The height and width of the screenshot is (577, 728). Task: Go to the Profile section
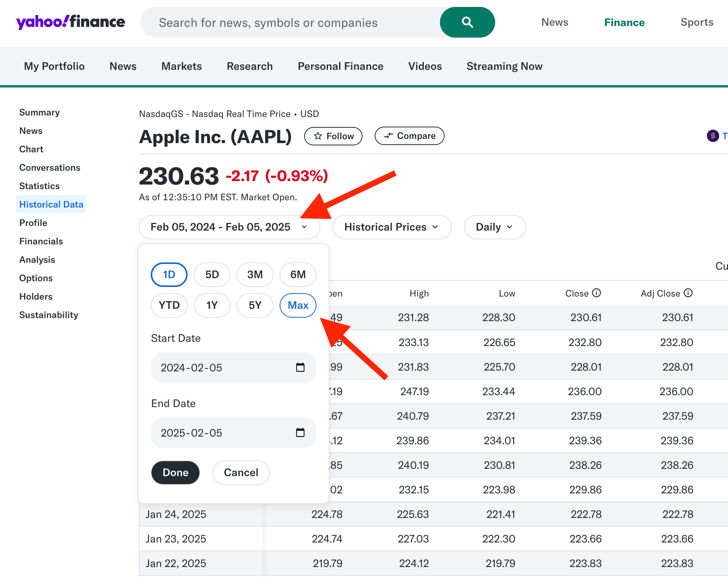33,223
